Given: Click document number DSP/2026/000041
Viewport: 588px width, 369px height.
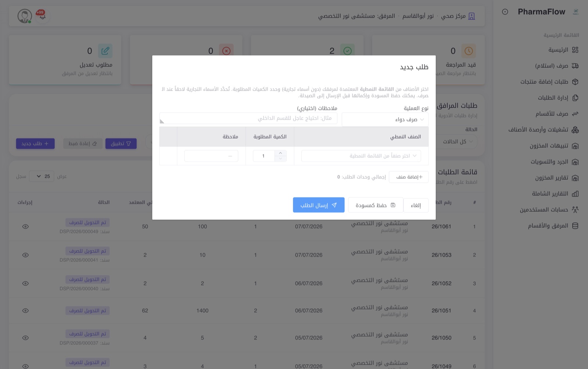Looking at the screenshot, I should (79, 260).
